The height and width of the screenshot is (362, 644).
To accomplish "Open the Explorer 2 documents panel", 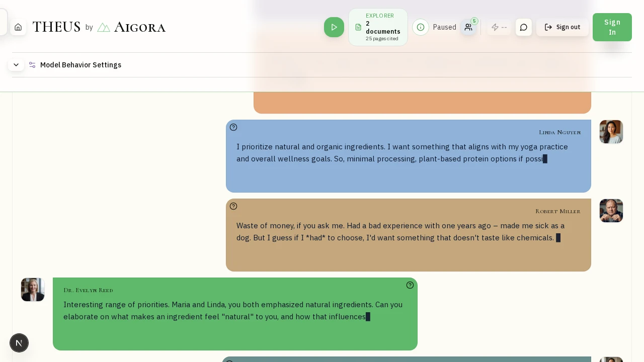I will (378, 27).
